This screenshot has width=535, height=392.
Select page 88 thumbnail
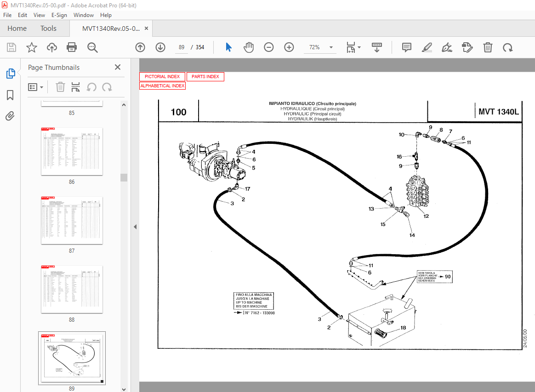click(72, 290)
